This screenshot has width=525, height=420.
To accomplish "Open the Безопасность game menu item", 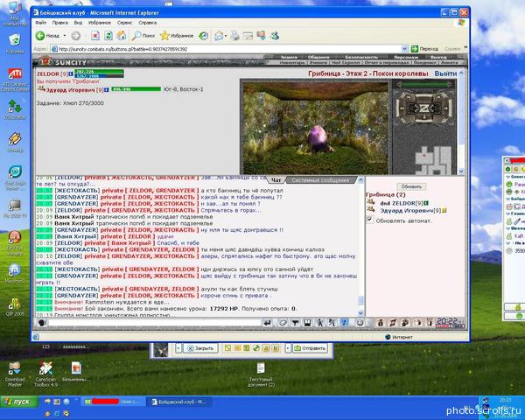I will point(361,57).
